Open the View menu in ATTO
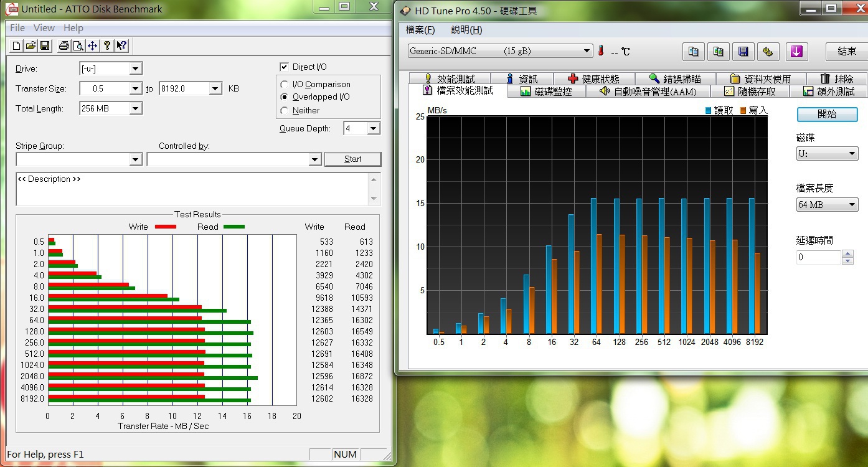Viewport: 868px width, 467px height. pyautogui.click(x=44, y=27)
